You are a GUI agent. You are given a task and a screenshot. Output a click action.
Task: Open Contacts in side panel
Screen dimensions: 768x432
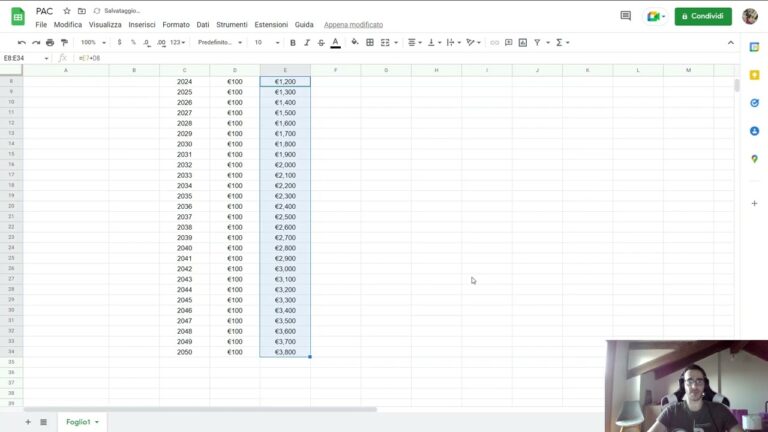click(754, 131)
